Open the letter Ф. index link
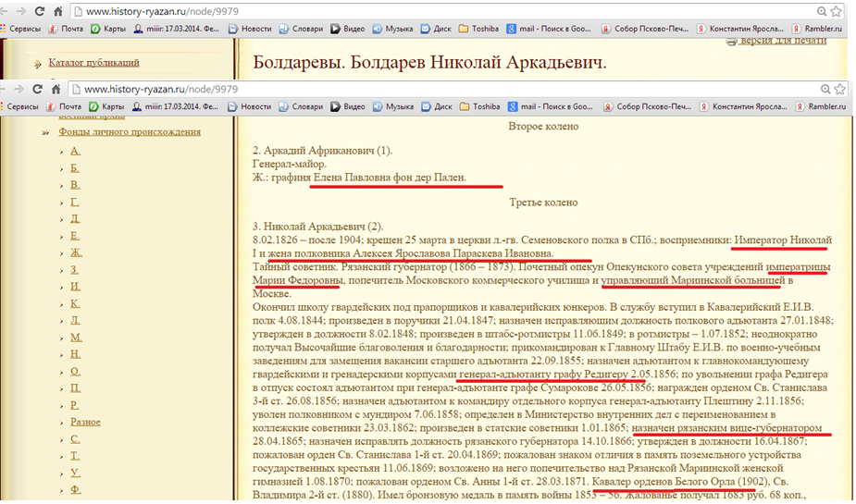The image size is (856, 504). 76,489
